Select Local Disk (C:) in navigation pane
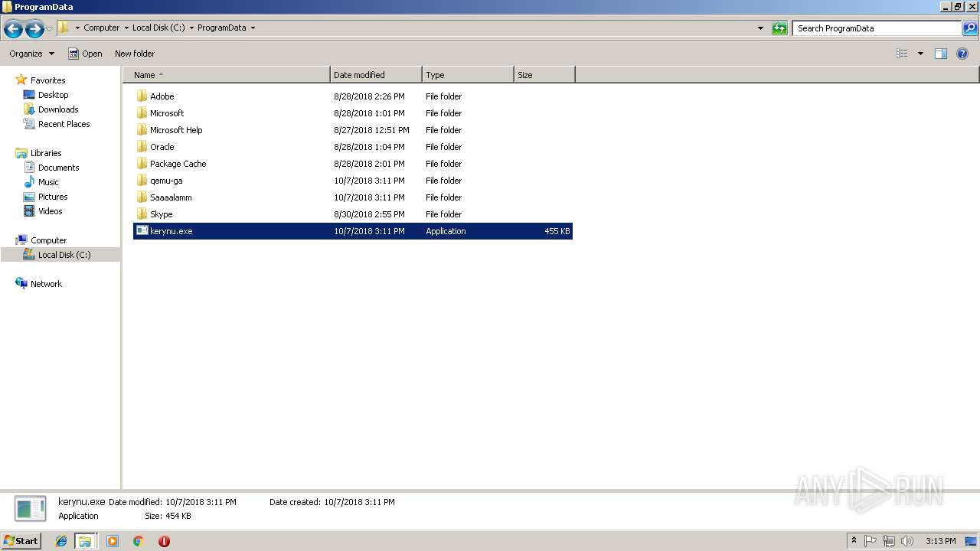 [x=64, y=255]
